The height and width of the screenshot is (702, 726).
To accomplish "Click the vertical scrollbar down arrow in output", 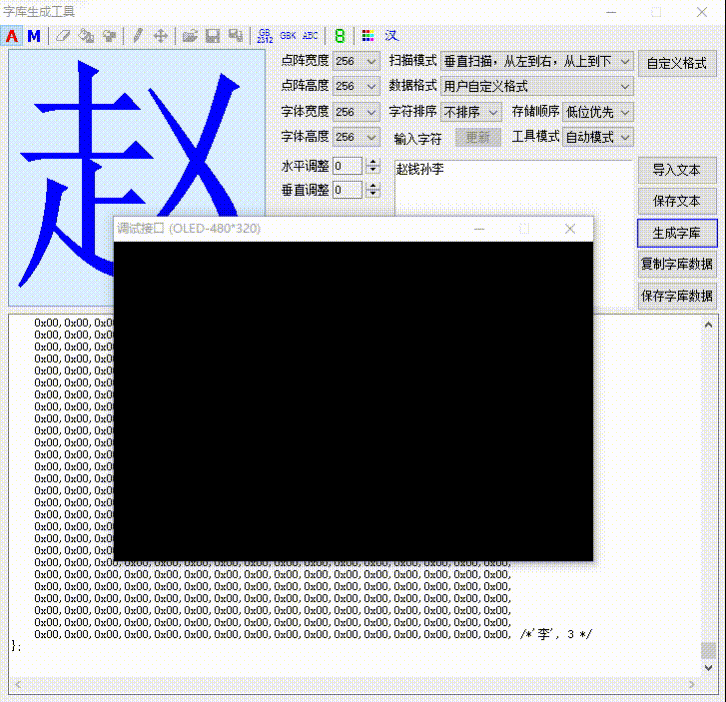I will [x=708, y=667].
